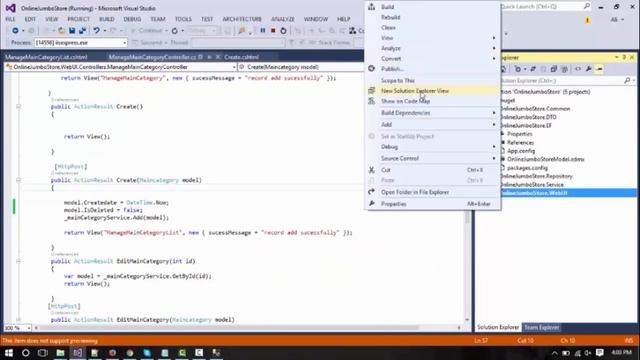The image size is (640, 360).
Task: Switch to Create.cshtml editor tab
Action: click(241, 57)
